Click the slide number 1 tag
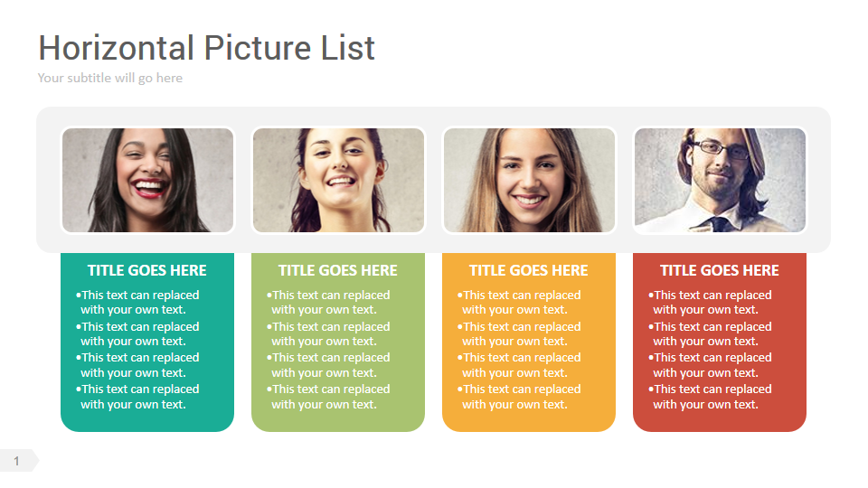 [17, 461]
